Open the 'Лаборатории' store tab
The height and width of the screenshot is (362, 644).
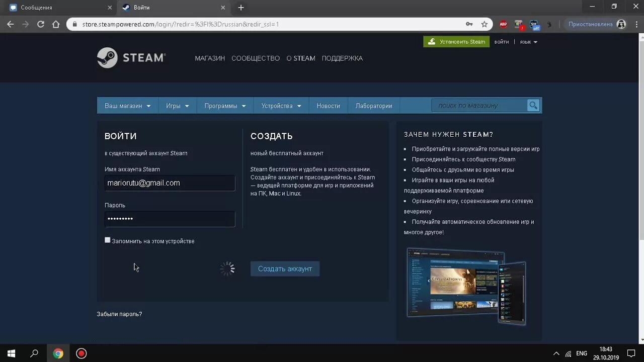[x=374, y=106]
